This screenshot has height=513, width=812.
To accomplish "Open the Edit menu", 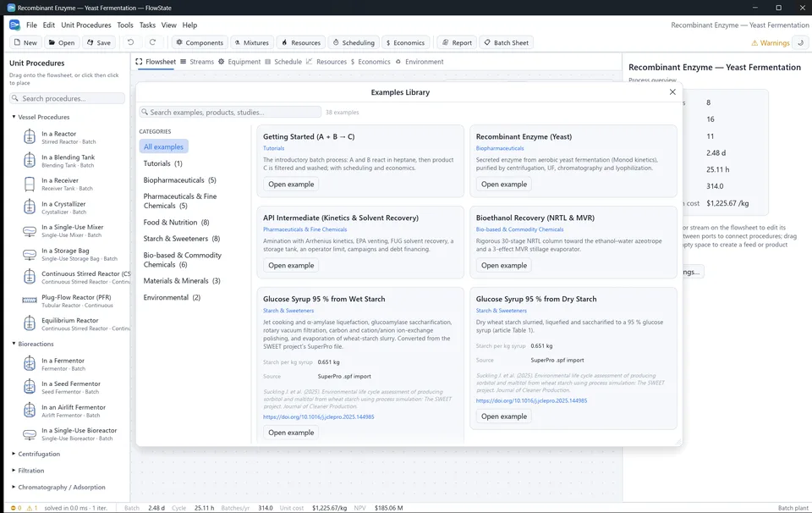I will point(49,25).
